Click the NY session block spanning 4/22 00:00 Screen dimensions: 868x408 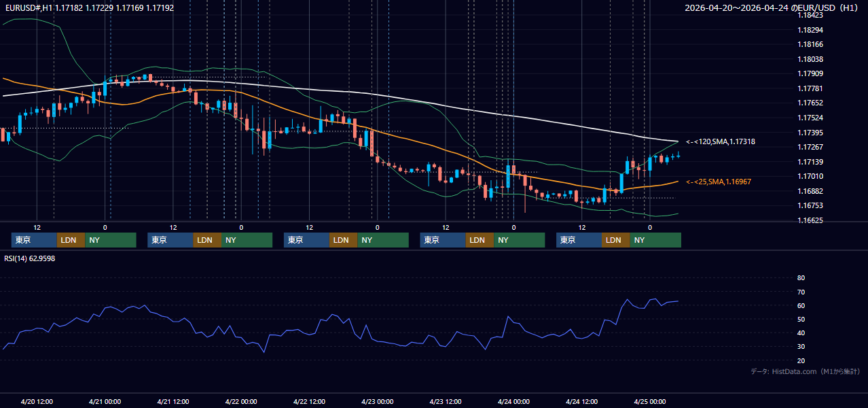tap(247, 240)
